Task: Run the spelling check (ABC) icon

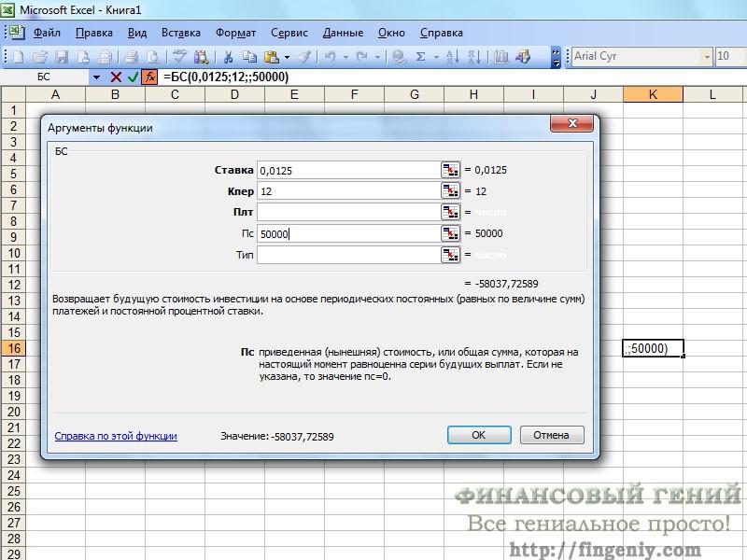Action: click(x=179, y=57)
